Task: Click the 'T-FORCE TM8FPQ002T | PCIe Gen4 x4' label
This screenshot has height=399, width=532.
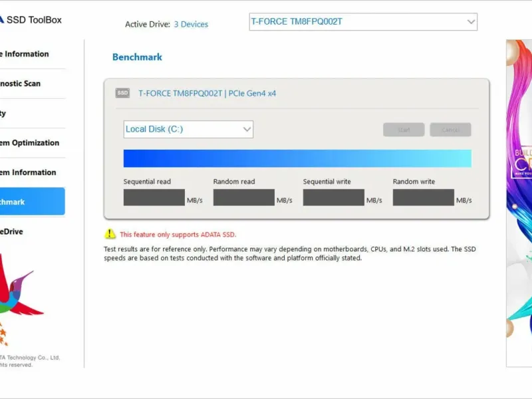Action: click(207, 93)
